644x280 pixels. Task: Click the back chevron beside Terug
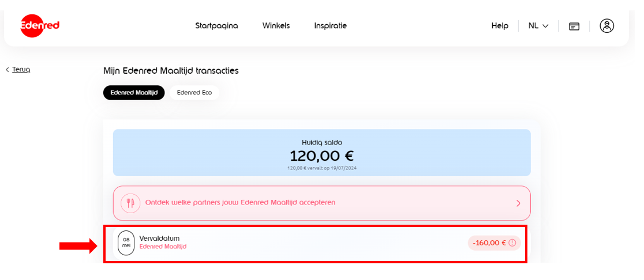coord(8,70)
